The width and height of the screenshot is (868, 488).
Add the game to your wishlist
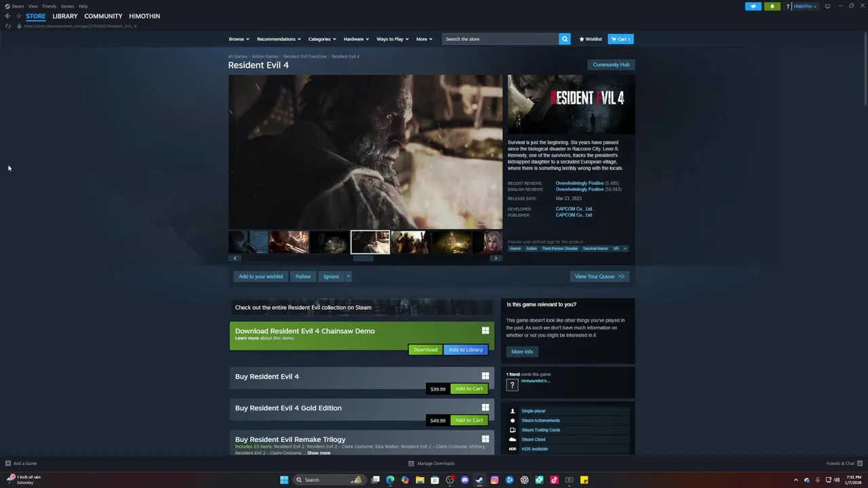pyautogui.click(x=260, y=277)
